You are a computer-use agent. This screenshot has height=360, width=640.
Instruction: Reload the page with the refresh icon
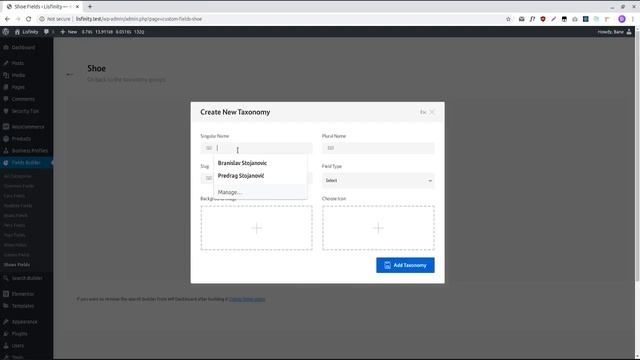tap(29, 19)
